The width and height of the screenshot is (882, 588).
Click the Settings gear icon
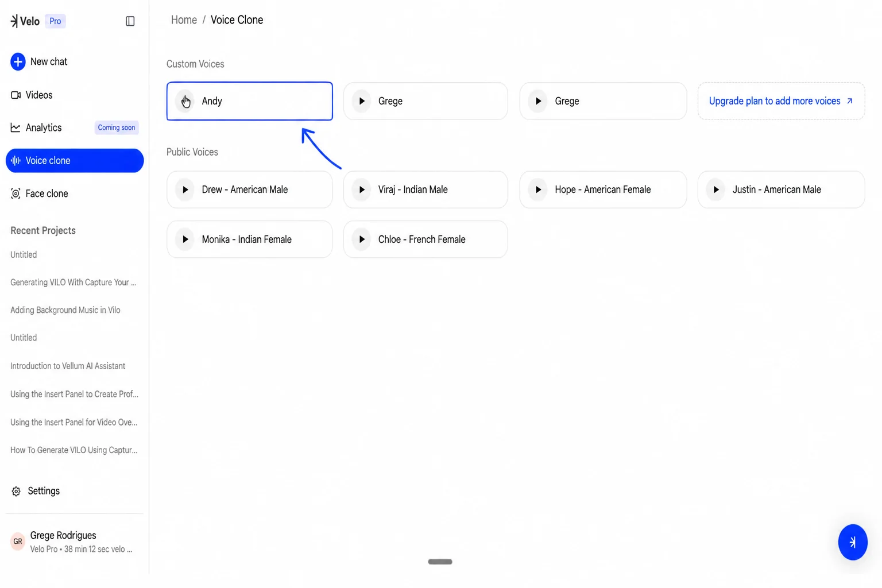pyautogui.click(x=16, y=492)
